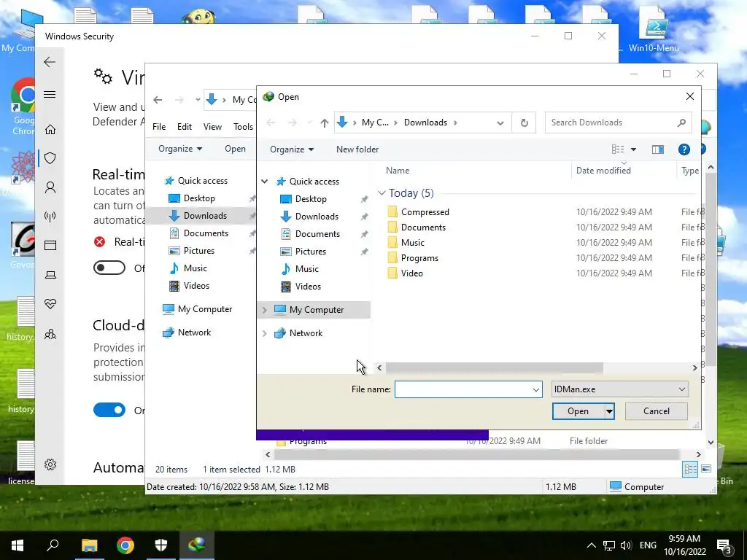
Task: Open the Open button's split arrow
Action: pyautogui.click(x=609, y=411)
